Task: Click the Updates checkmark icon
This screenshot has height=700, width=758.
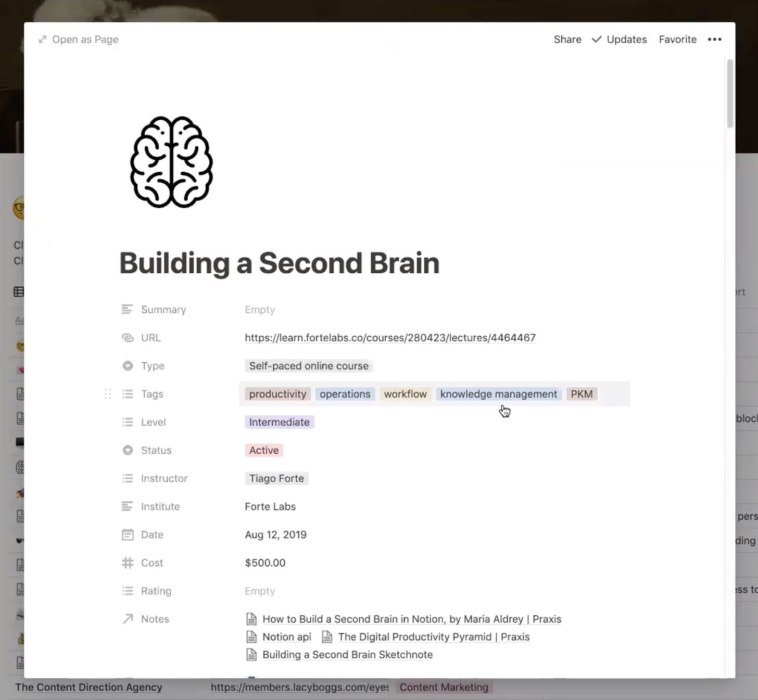Action: pos(597,40)
